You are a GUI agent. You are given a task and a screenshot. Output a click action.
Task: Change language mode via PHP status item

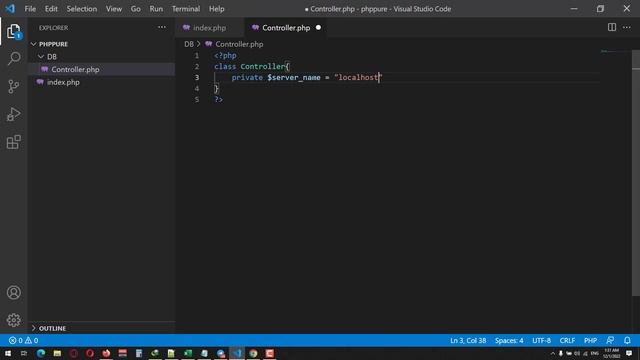click(x=590, y=340)
